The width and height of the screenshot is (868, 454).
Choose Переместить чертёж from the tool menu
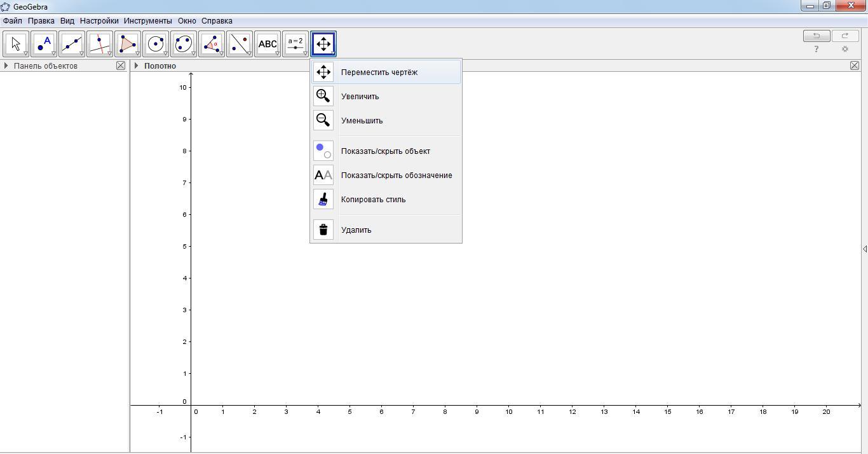point(386,72)
